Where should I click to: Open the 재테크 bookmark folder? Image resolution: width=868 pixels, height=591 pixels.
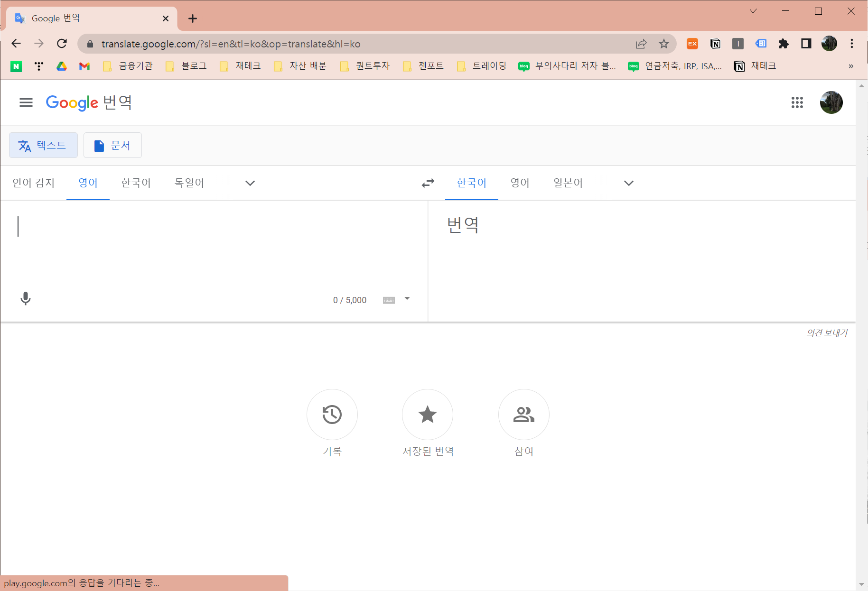click(x=240, y=66)
